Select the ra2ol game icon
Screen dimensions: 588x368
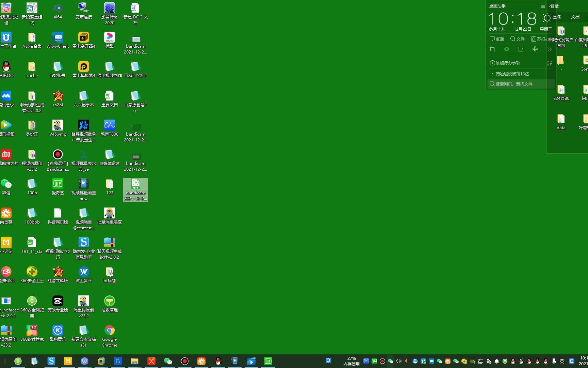click(x=58, y=99)
